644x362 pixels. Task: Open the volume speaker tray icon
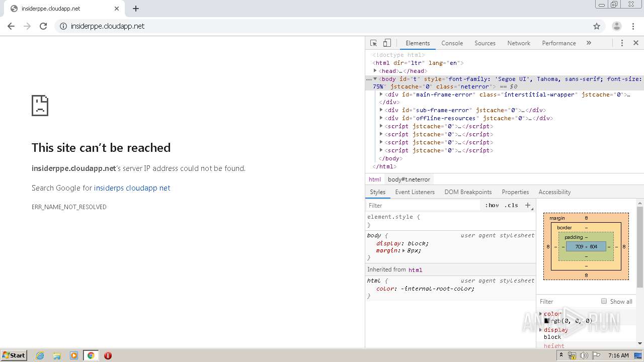pos(584,355)
